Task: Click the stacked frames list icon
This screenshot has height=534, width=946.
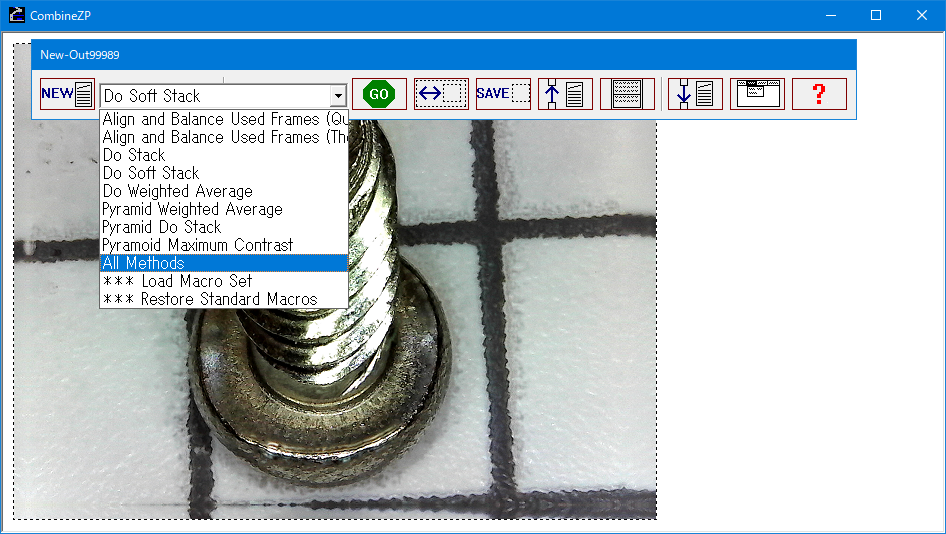Action: tap(627, 94)
